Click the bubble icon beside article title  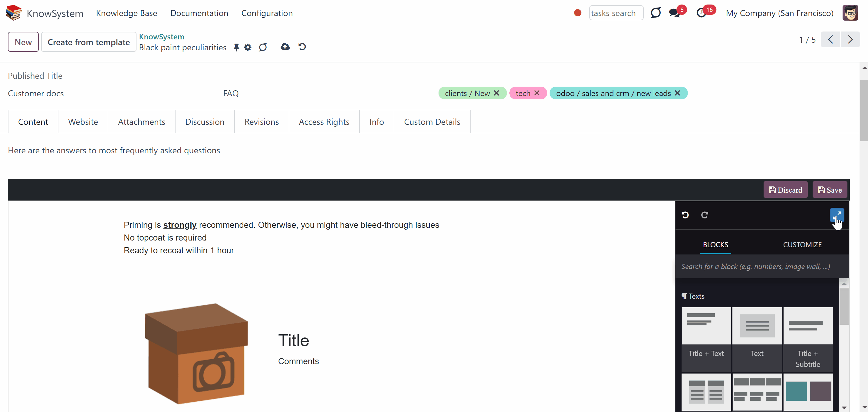(x=263, y=47)
